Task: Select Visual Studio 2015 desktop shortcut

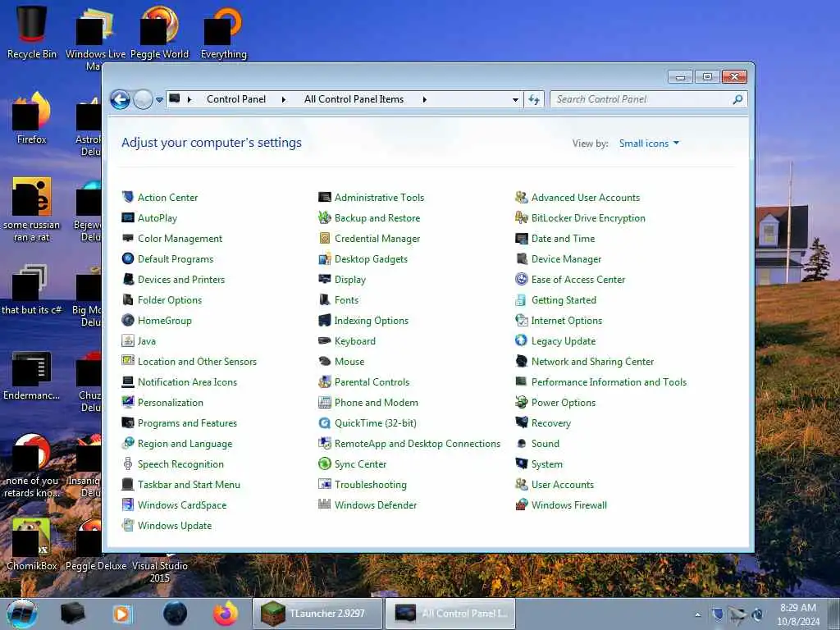Action: 160,571
